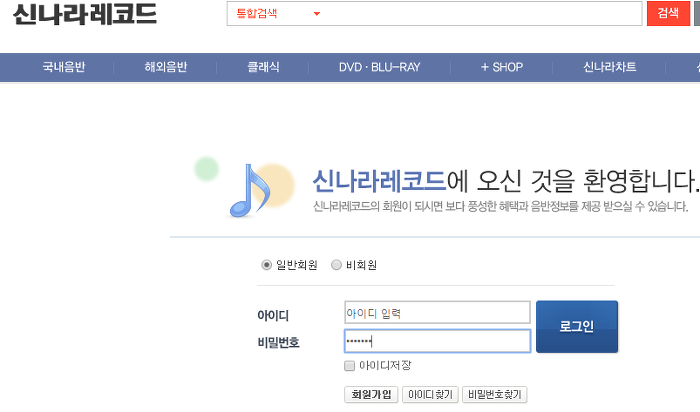Click the 신나라레코드 site logo
Screen dimensions: 700x412
(x=85, y=14)
